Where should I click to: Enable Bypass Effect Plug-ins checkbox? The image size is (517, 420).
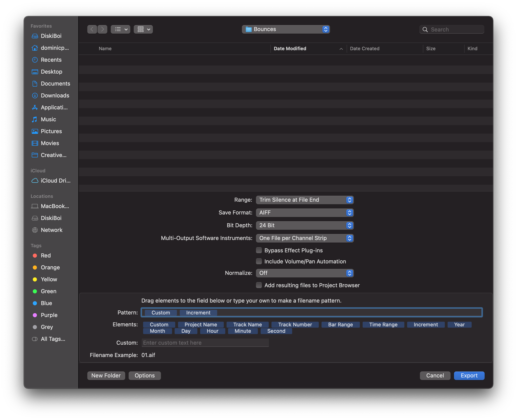coord(259,250)
